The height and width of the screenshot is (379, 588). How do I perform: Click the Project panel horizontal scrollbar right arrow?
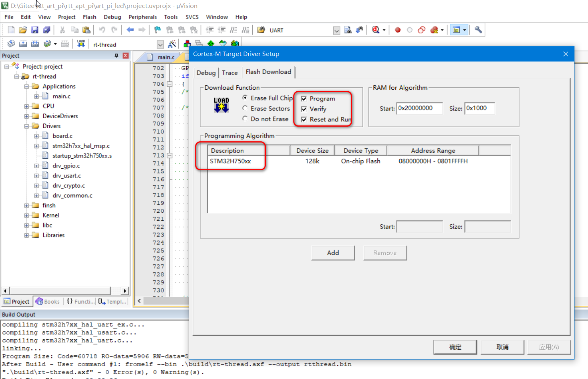(x=125, y=291)
